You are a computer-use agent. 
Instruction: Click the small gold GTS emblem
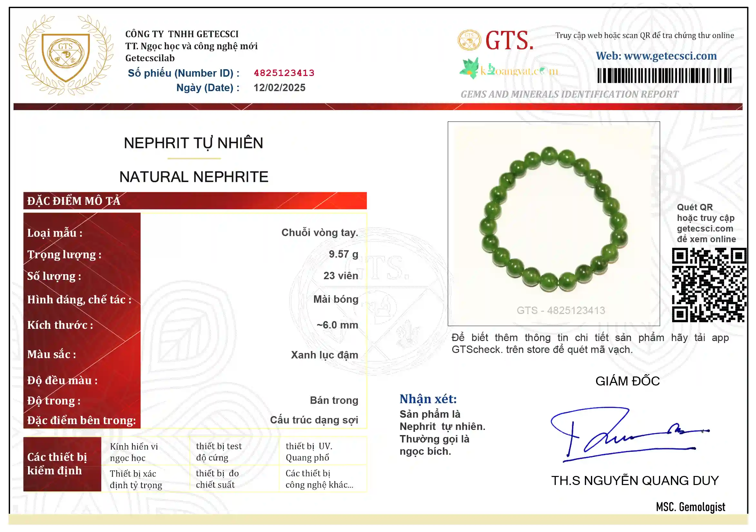point(469,40)
